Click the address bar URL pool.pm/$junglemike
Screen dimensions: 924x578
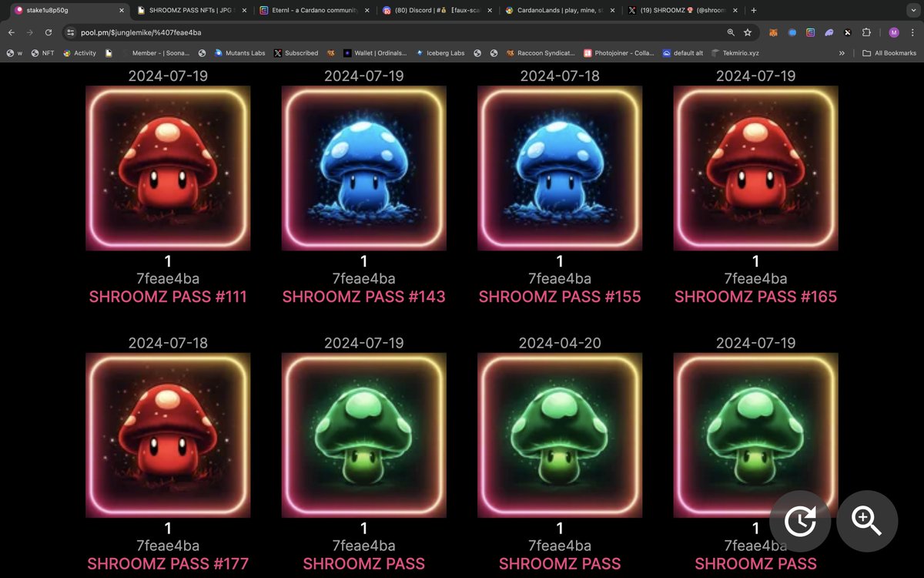click(141, 32)
